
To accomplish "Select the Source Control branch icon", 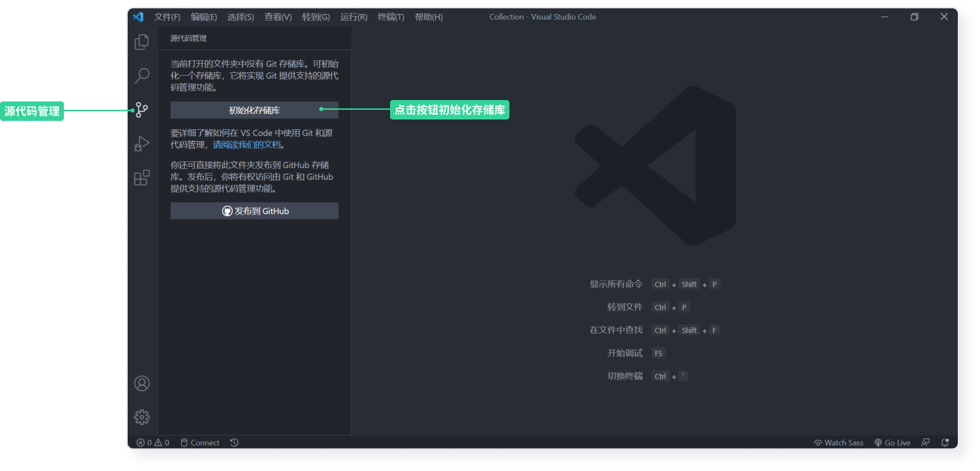I will click(x=142, y=110).
